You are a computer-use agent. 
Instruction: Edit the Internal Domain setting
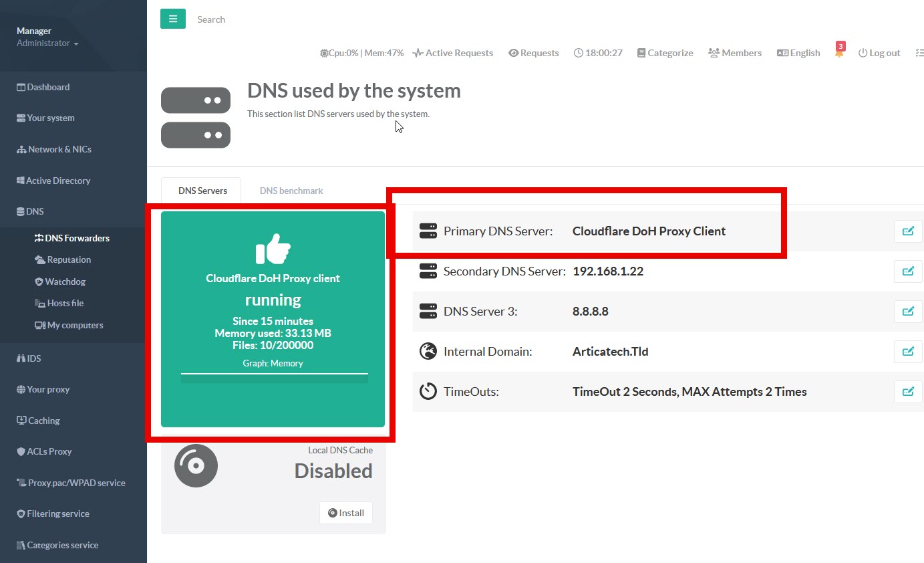point(907,352)
